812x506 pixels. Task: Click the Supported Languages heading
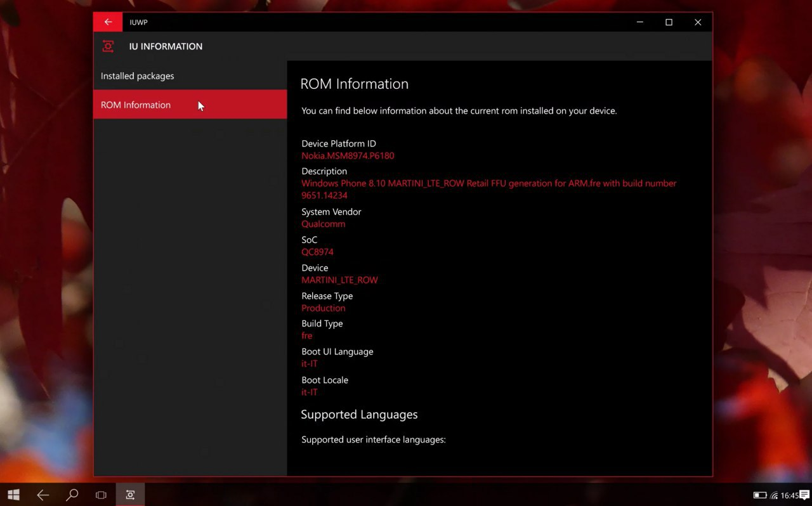click(359, 415)
